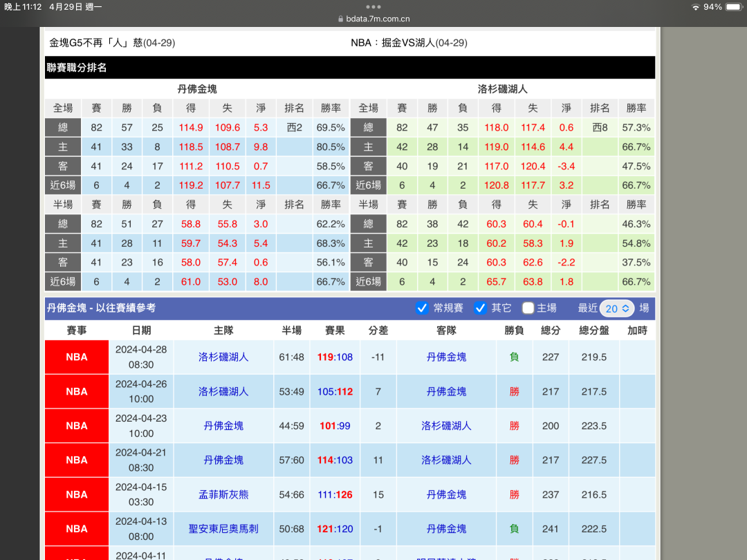Enable the 主場 checkbox
Screen dimensions: 747x560
pos(527,308)
